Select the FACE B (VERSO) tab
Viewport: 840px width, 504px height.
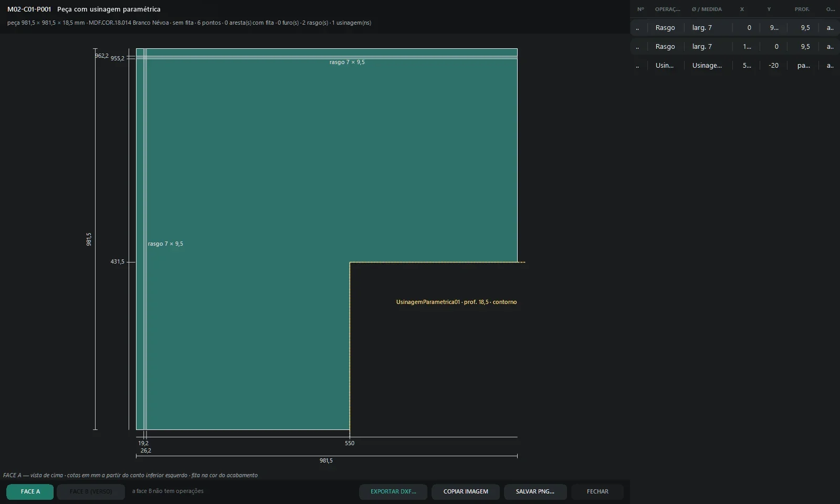[91, 492]
